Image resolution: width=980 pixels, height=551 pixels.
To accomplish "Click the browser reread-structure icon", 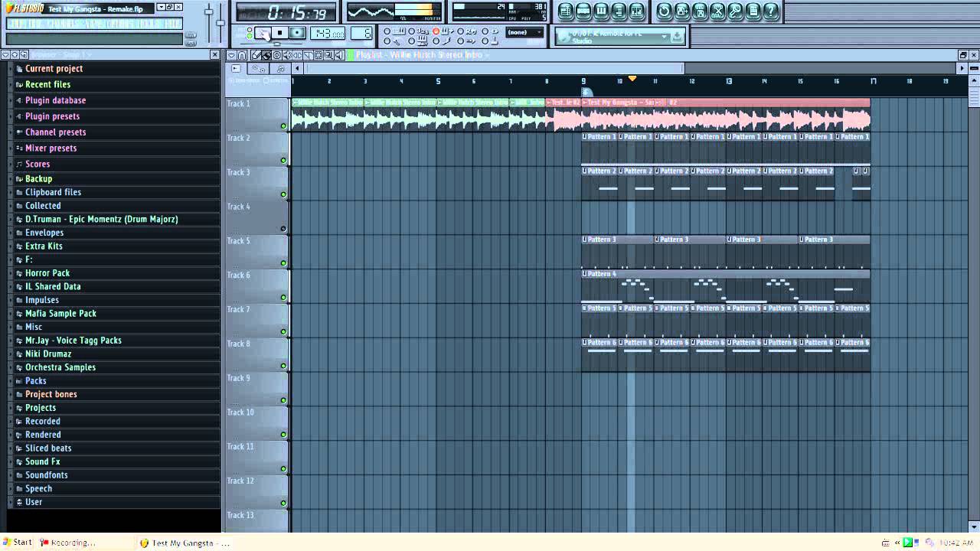I will point(24,54).
